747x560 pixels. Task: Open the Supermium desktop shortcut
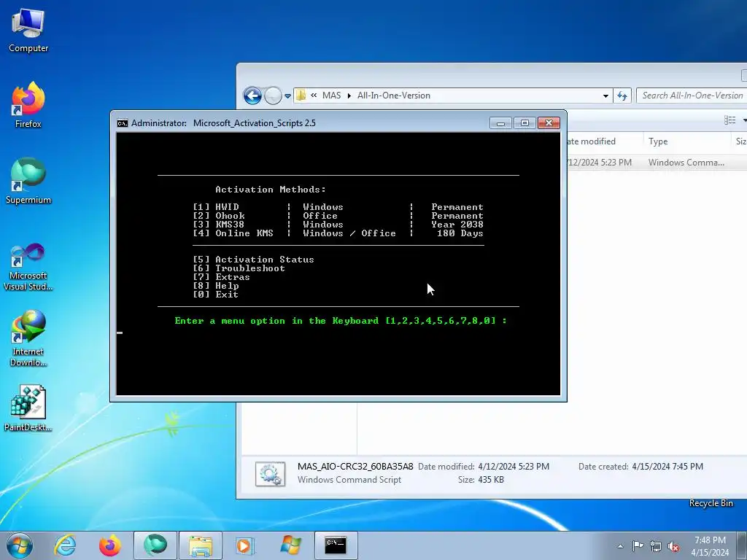click(x=28, y=181)
